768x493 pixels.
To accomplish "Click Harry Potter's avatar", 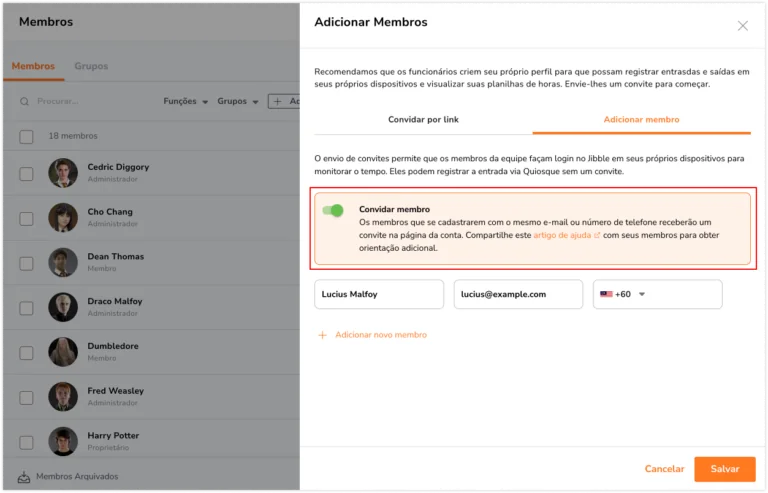I will point(63,442).
